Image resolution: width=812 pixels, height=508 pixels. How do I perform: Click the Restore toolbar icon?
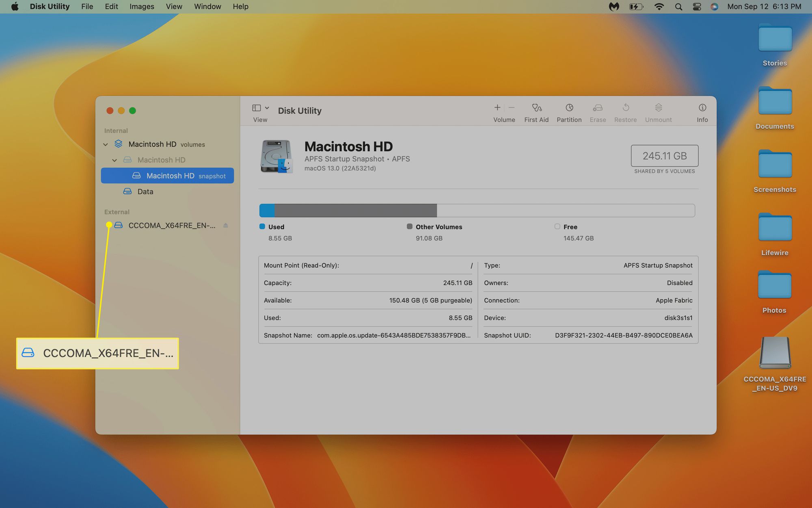pos(626,108)
